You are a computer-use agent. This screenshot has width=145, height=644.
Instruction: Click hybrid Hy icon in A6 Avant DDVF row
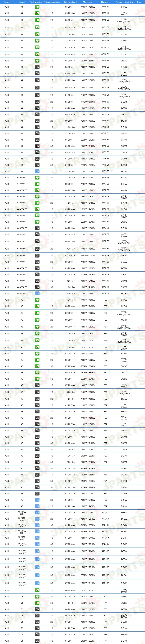[x=37, y=583]
